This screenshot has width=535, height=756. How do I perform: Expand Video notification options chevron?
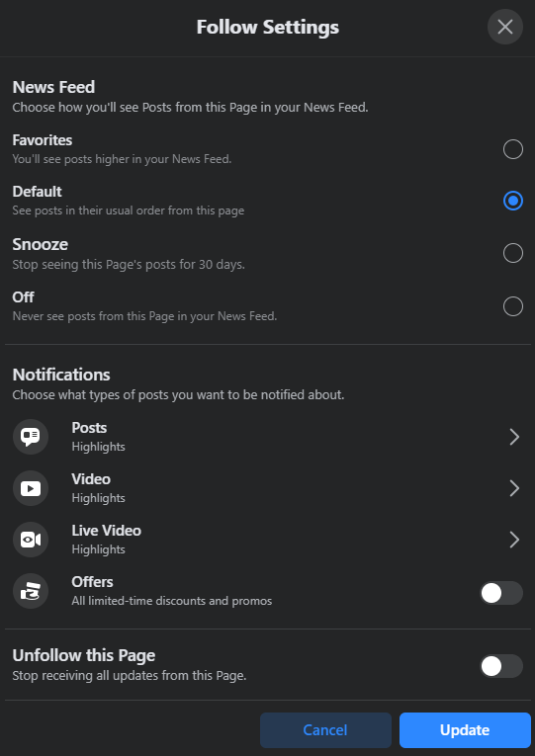(x=514, y=488)
